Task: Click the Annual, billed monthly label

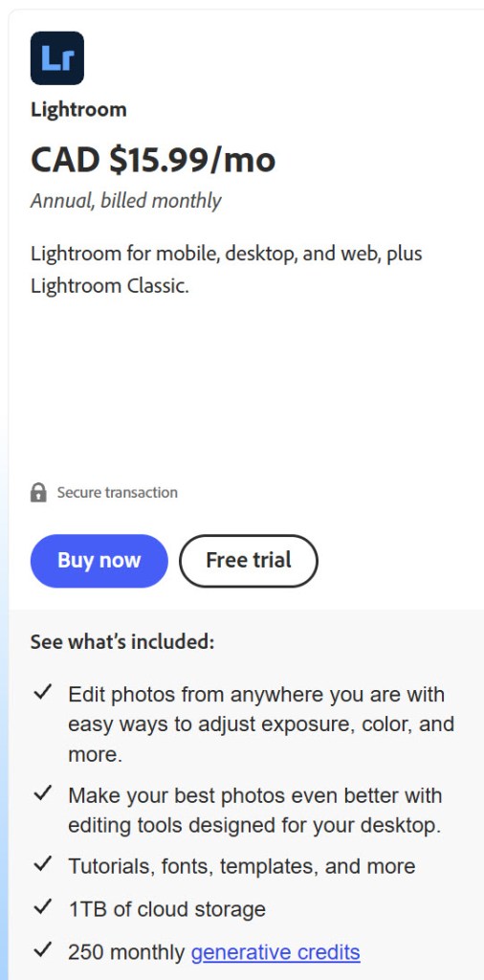Action: tap(126, 201)
